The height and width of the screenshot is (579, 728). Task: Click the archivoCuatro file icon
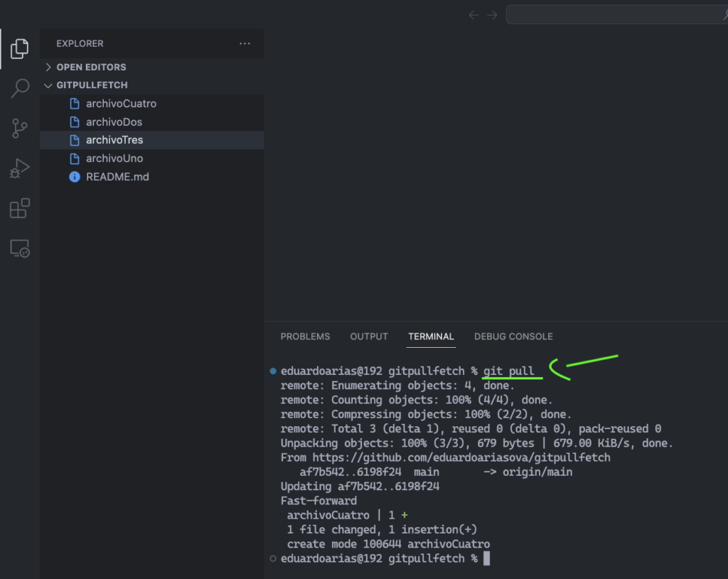point(74,104)
